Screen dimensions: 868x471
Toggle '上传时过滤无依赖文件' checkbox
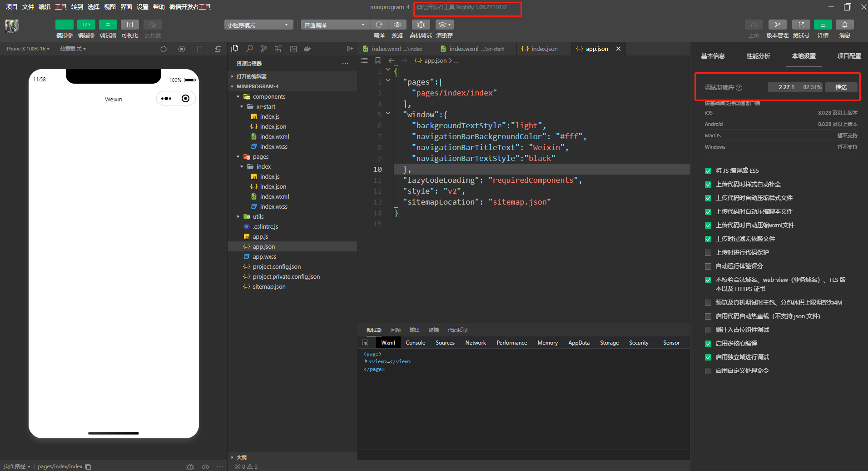[708, 239]
